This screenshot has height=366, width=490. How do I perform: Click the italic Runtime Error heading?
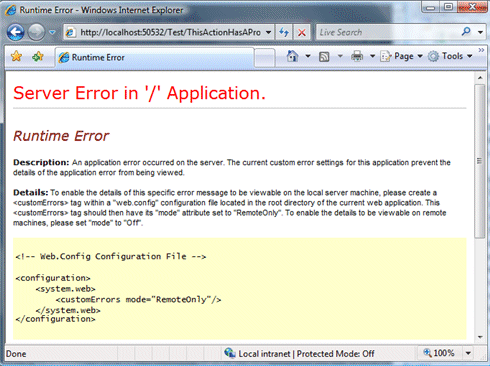61,136
